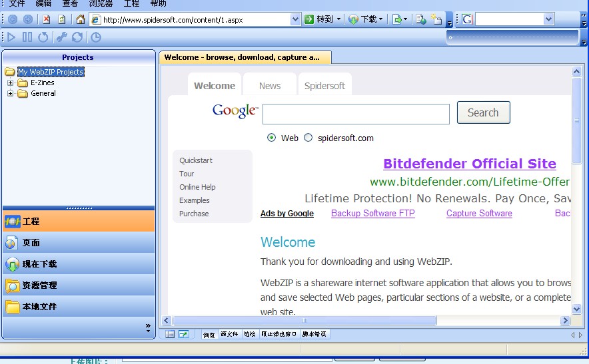Select the General folder
Screen dimensions: 589x364
[43, 93]
